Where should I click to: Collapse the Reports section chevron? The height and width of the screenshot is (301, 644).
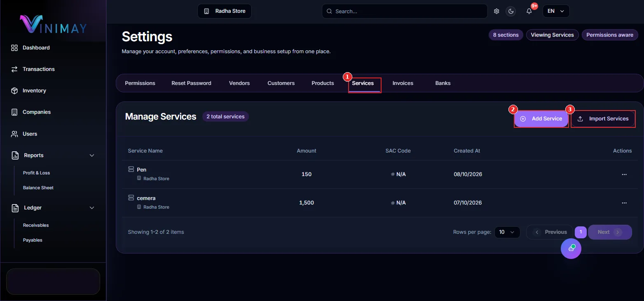coord(92,155)
